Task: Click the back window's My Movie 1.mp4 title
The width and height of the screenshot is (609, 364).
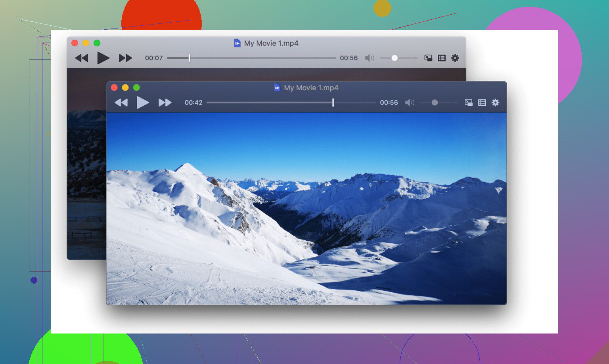Action: tap(271, 43)
